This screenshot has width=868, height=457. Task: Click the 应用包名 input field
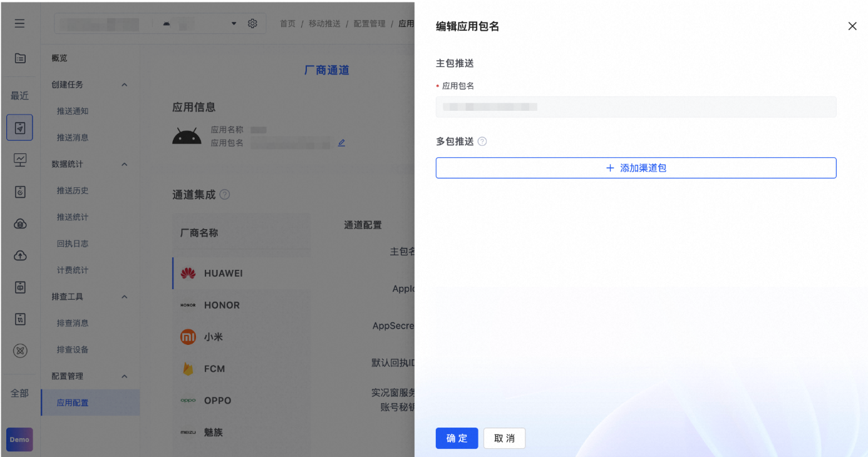click(636, 107)
